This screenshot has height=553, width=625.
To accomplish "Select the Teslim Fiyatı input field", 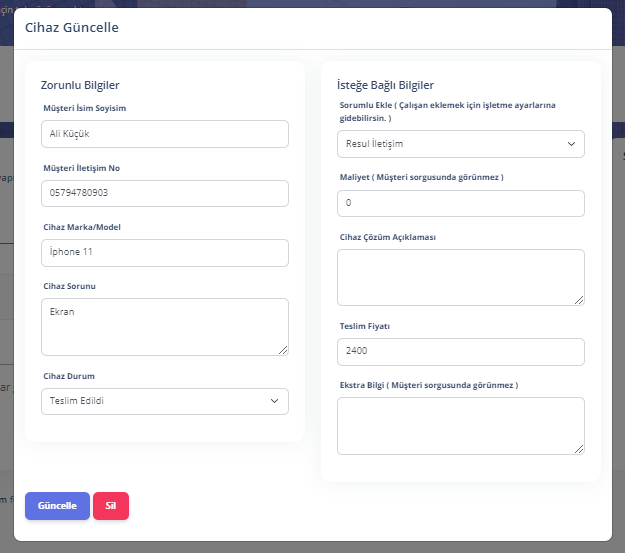I will [461, 352].
